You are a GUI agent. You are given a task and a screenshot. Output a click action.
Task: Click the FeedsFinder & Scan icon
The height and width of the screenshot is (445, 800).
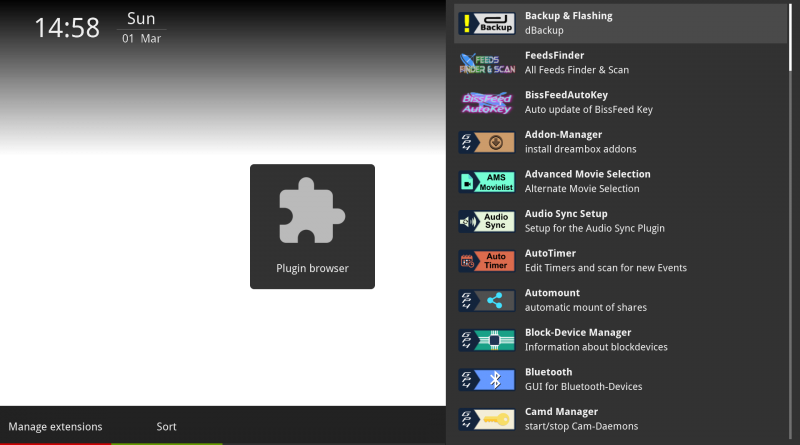coord(487,63)
